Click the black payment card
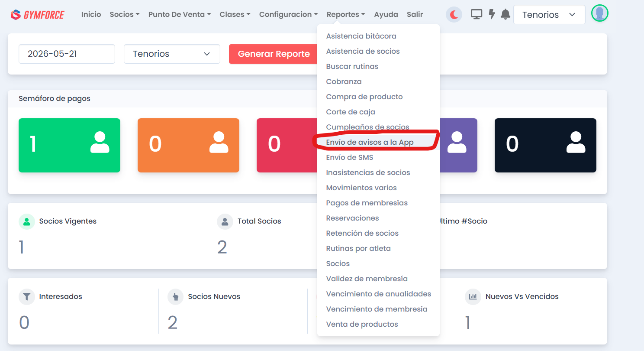The width and height of the screenshot is (644, 351). tap(545, 145)
